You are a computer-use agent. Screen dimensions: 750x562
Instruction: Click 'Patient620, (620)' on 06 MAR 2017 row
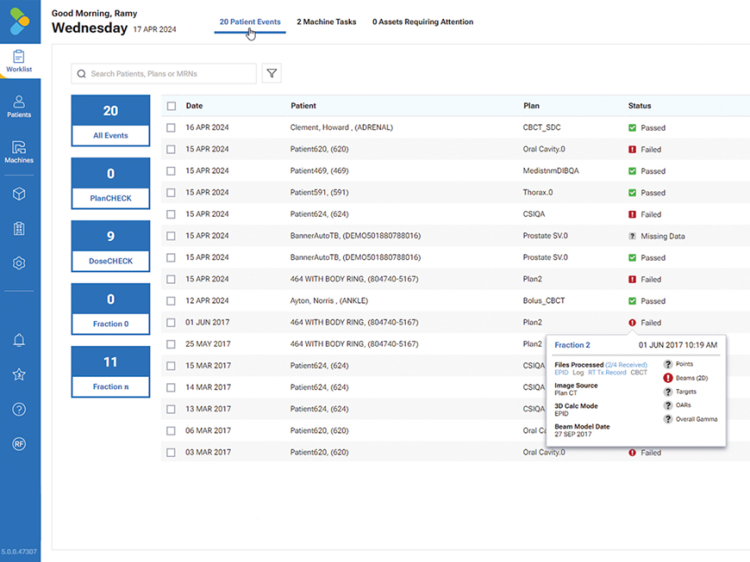tap(319, 430)
